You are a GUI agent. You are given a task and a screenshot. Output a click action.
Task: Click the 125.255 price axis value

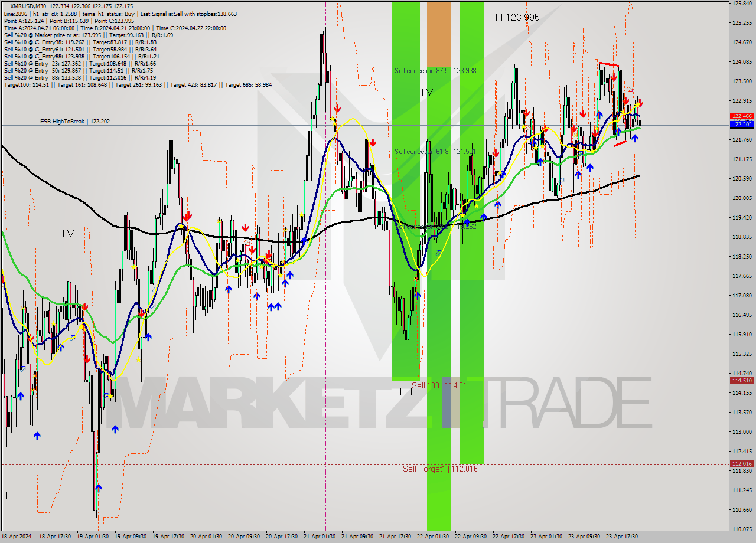pos(742,23)
